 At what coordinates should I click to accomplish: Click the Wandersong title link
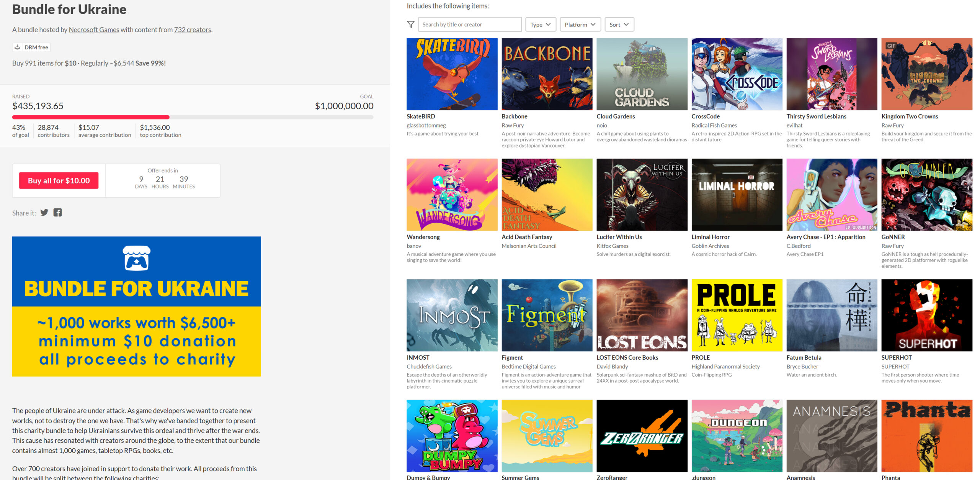[423, 237]
